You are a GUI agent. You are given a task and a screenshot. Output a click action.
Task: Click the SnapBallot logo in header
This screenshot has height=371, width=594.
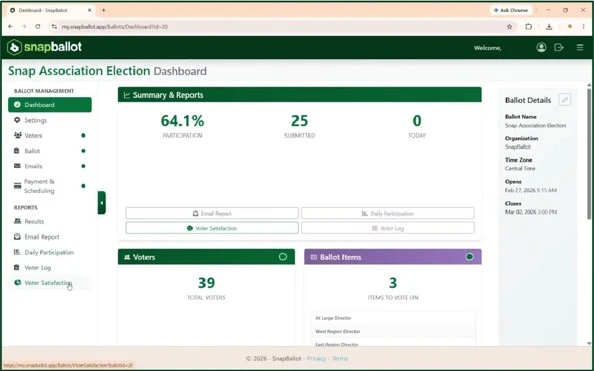tap(44, 47)
